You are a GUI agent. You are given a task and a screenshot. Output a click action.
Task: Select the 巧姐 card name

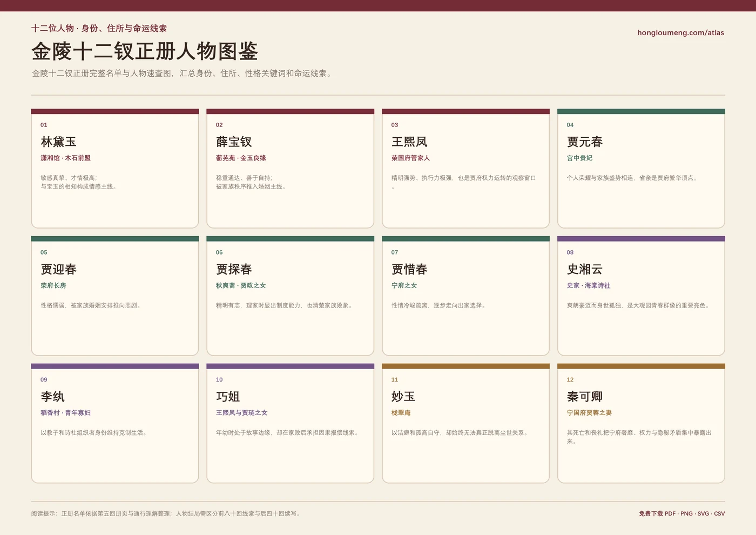point(228,396)
